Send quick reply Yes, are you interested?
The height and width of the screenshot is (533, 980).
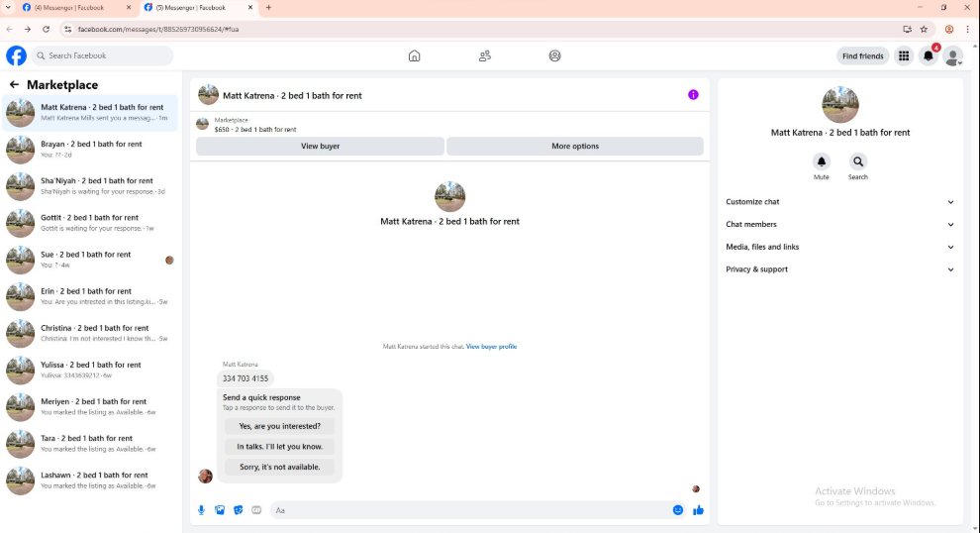(279, 426)
